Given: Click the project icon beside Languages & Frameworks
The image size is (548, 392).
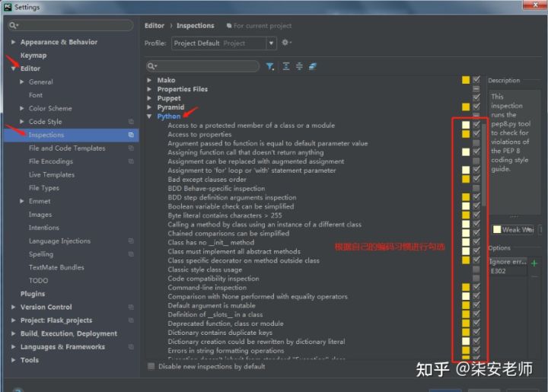Looking at the screenshot, I should [x=131, y=347].
